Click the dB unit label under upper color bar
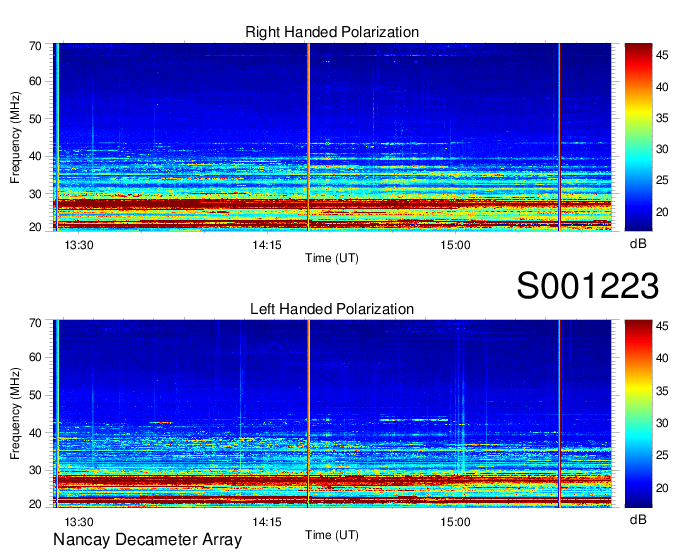Viewport: 680px width, 552px height. [x=638, y=244]
